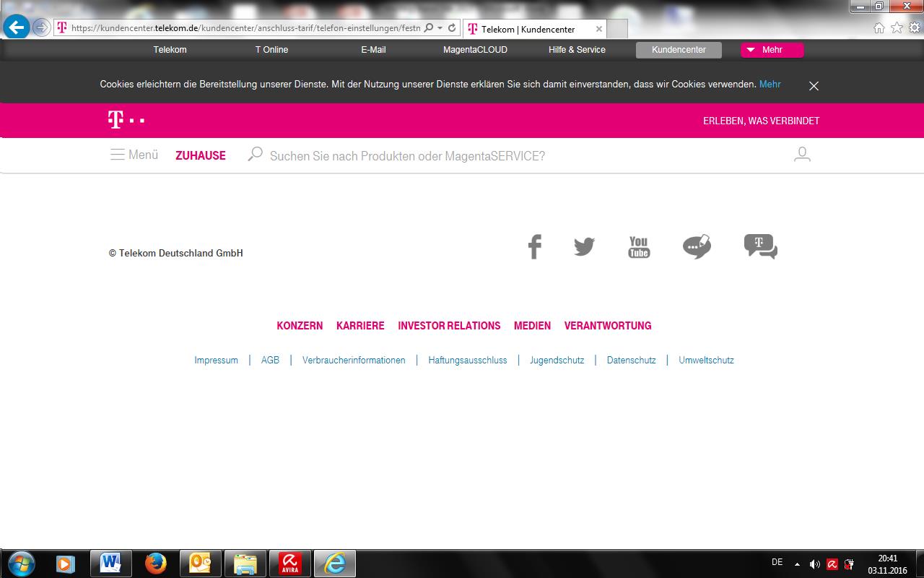Screen dimensions: 924x578
Task: Open T Online in top navigation
Action: coord(271,50)
